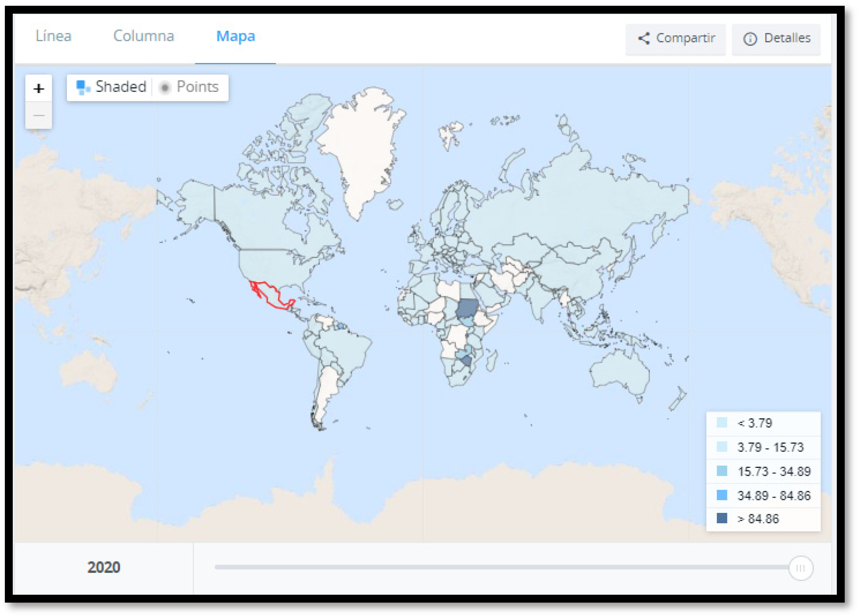Switch map to Shaded mode
The image size is (859, 616).
[120, 87]
